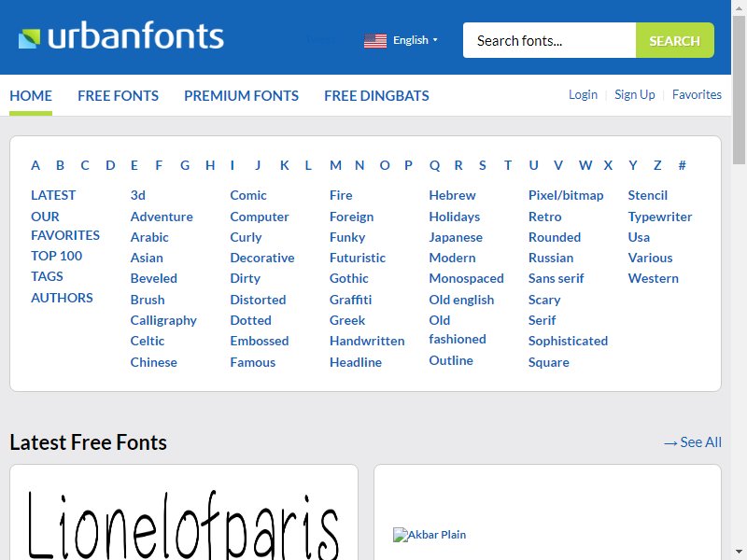Click the Lionelofparis font preview thumbnail

click(184, 523)
